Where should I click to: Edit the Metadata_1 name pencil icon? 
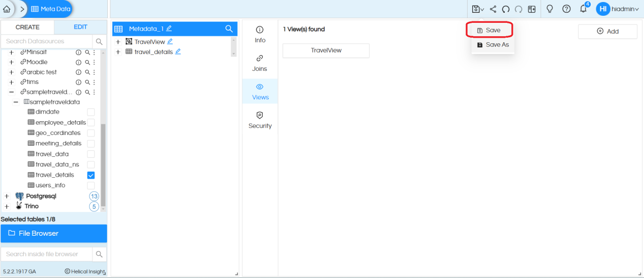169,29
